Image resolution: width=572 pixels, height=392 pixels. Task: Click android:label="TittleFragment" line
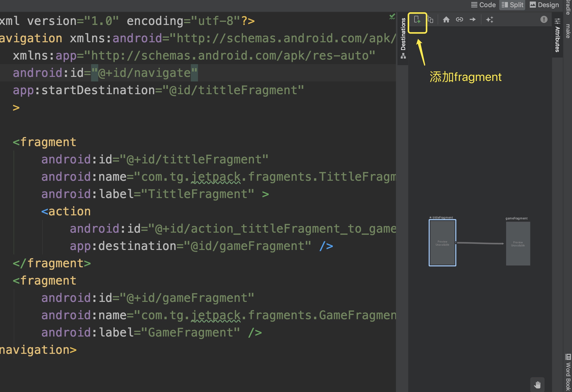coord(155,194)
